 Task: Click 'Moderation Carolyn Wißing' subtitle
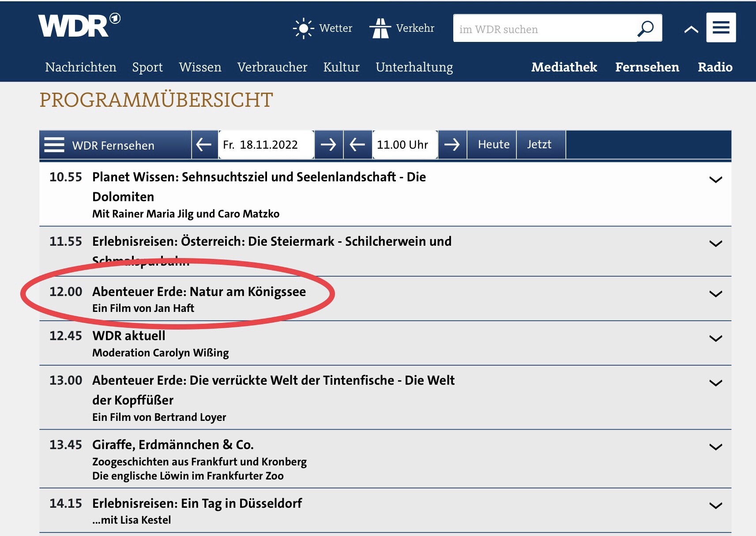tap(161, 353)
